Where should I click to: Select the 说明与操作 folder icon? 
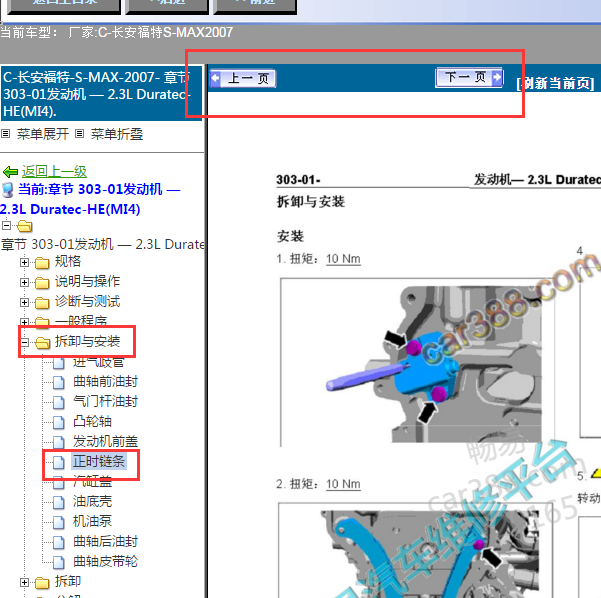42,283
